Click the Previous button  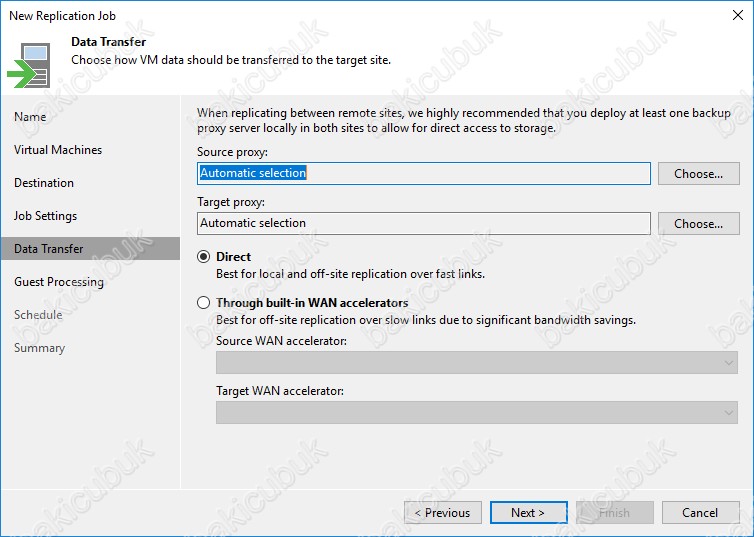[x=443, y=513]
